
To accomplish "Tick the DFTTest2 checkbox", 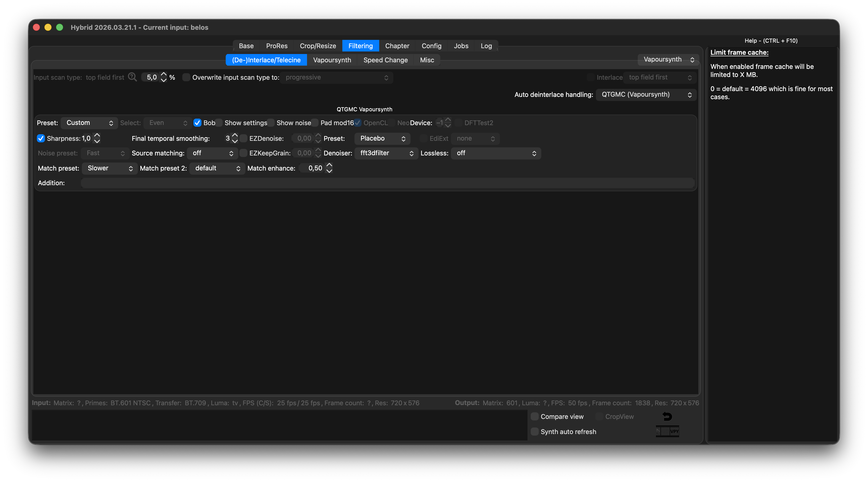I will [458, 123].
